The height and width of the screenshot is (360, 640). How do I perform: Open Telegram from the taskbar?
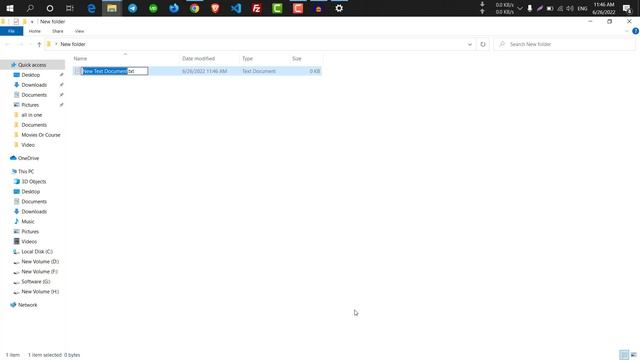[133, 8]
